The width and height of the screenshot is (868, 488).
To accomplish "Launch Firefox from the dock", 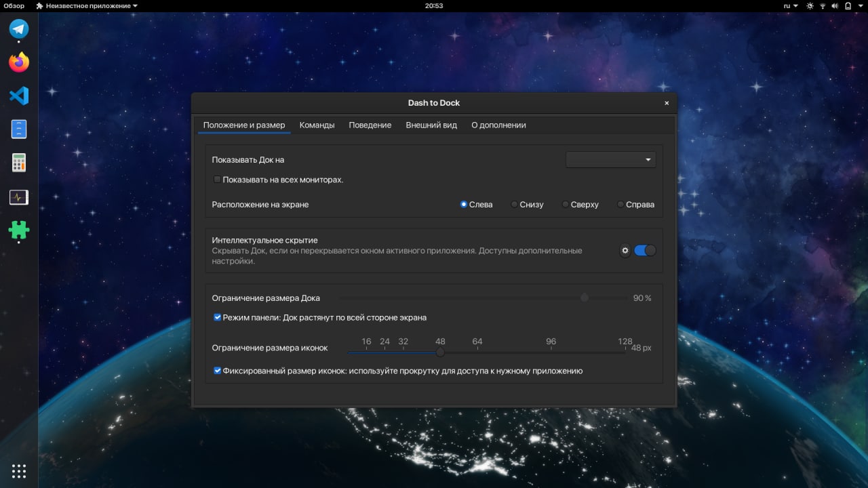I will click(19, 62).
